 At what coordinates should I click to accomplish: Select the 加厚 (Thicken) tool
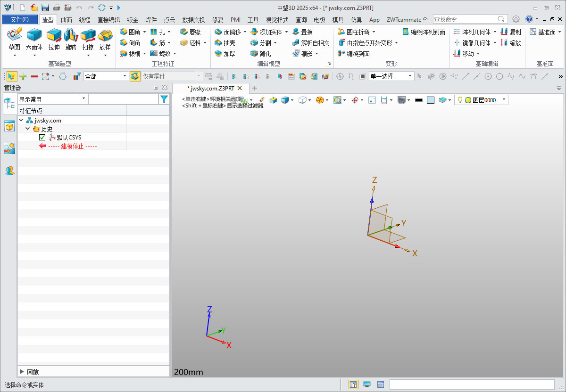click(x=218, y=54)
